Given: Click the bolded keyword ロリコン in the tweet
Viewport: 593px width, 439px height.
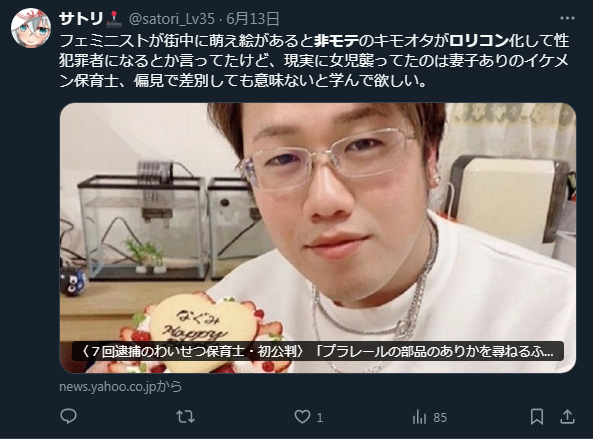Looking at the screenshot, I should click(x=478, y=41).
